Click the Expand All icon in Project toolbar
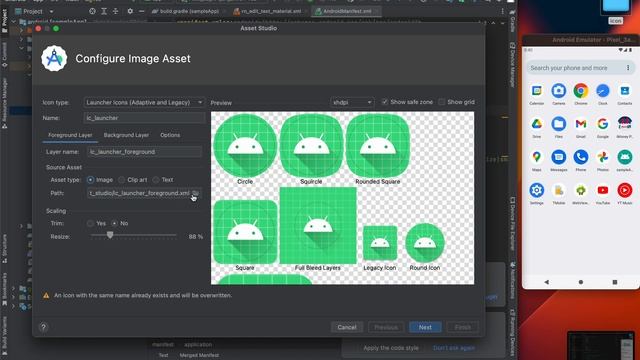 click(x=104, y=11)
